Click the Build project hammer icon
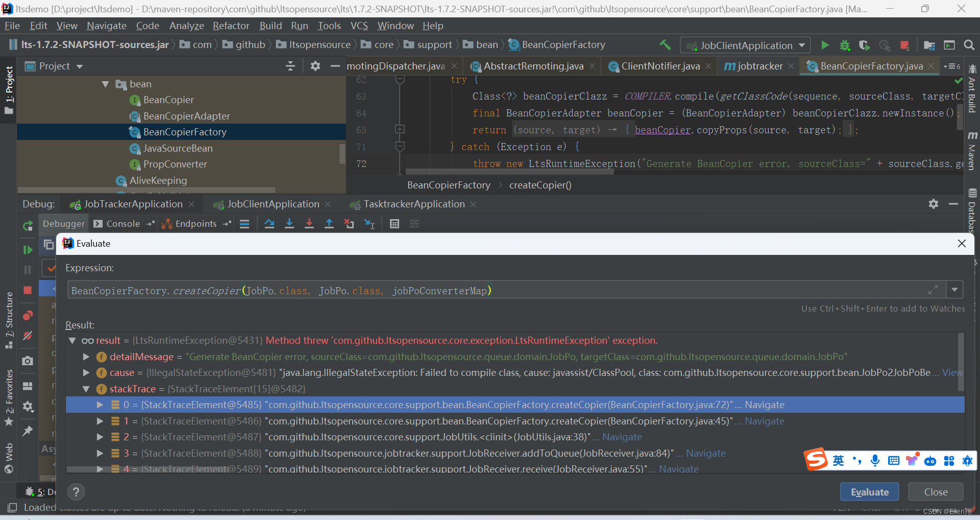 [x=665, y=45]
